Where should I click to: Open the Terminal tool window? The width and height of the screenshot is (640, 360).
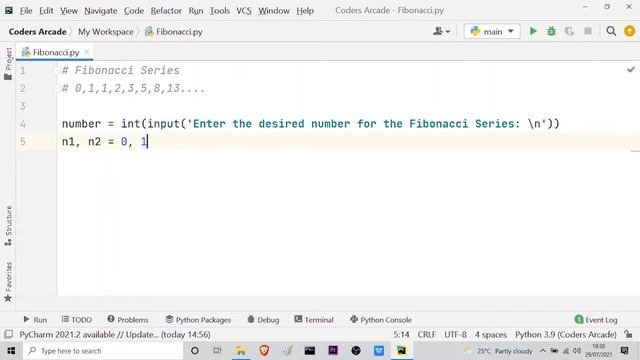[x=314, y=320]
